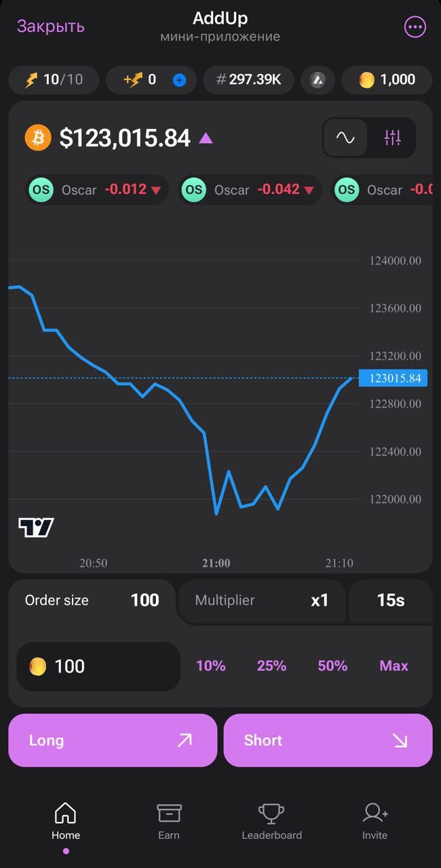Click the Bitcoin coin icon
Image resolution: width=441 pixels, height=868 pixels.
coord(38,138)
